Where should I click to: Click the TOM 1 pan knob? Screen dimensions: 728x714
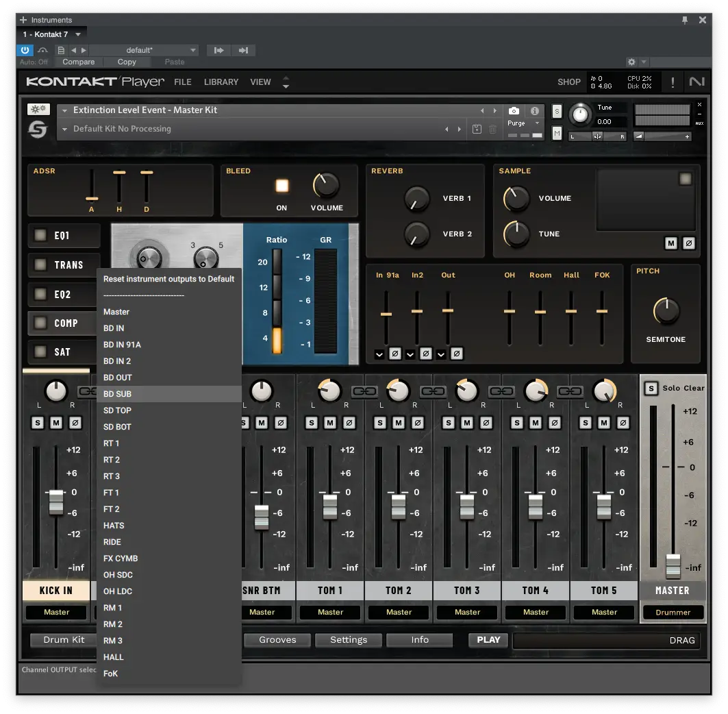pyautogui.click(x=329, y=391)
